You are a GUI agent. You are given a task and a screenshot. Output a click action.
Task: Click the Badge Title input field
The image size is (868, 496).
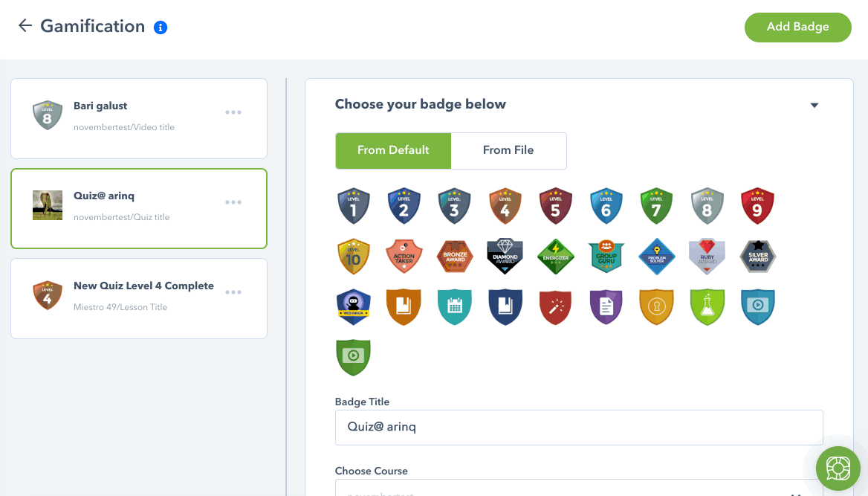(579, 428)
